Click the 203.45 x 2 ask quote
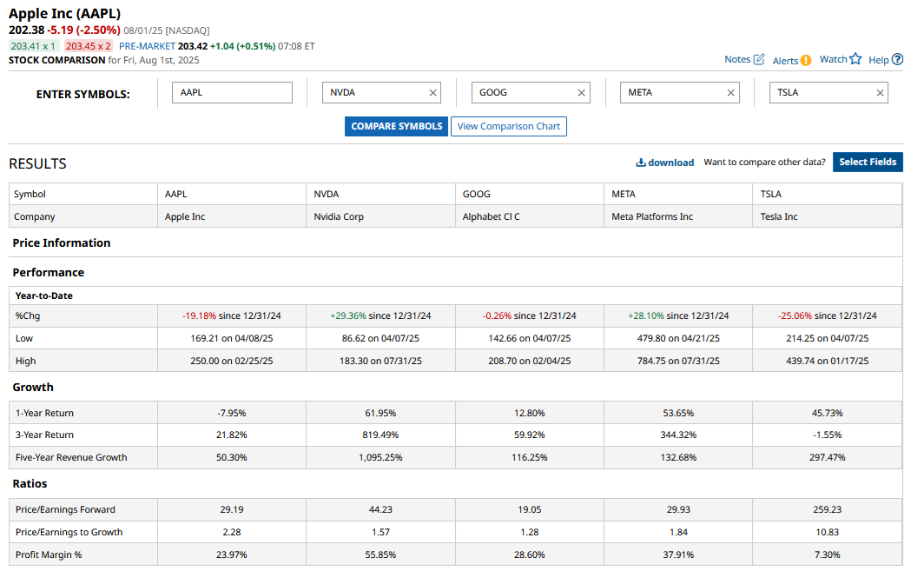This screenshot has width=924, height=571. (x=89, y=46)
